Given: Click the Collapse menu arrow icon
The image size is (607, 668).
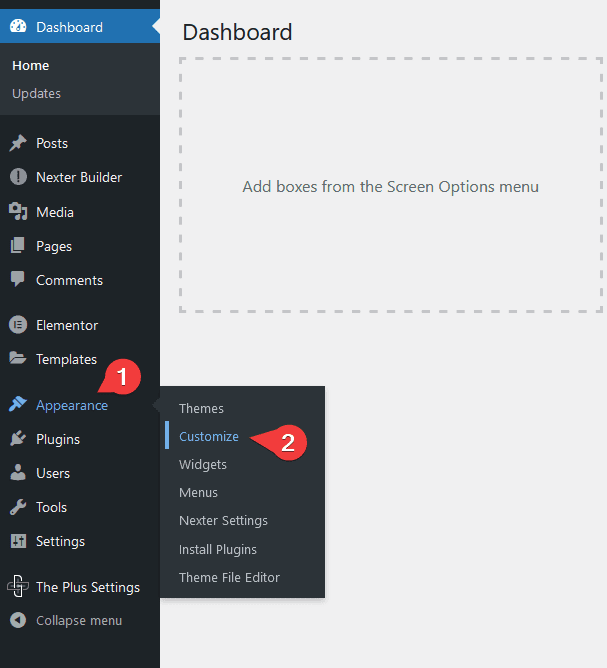Looking at the screenshot, I should [18, 620].
